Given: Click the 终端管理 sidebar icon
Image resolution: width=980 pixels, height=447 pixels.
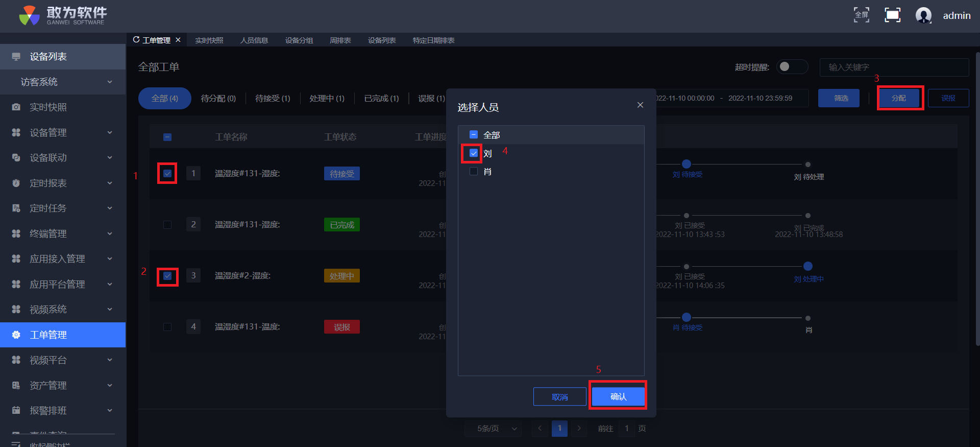Looking at the screenshot, I should tap(16, 233).
